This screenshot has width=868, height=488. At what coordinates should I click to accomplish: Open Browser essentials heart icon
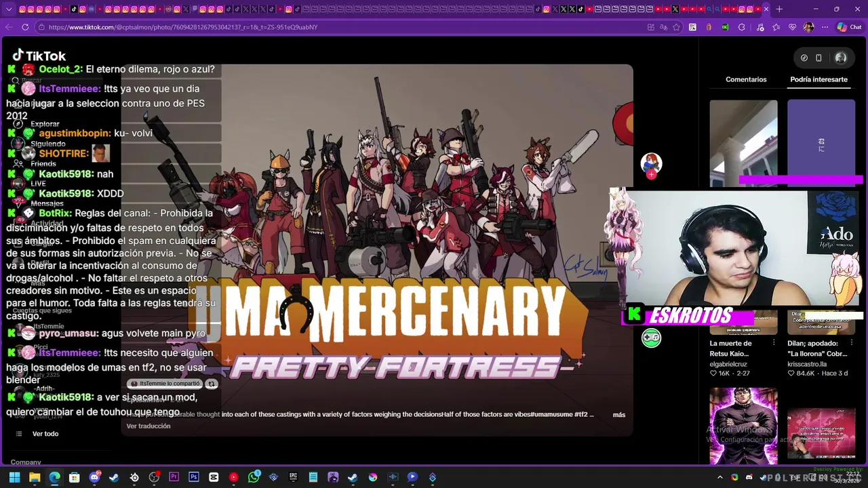pyautogui.click(x=792, y=27)
